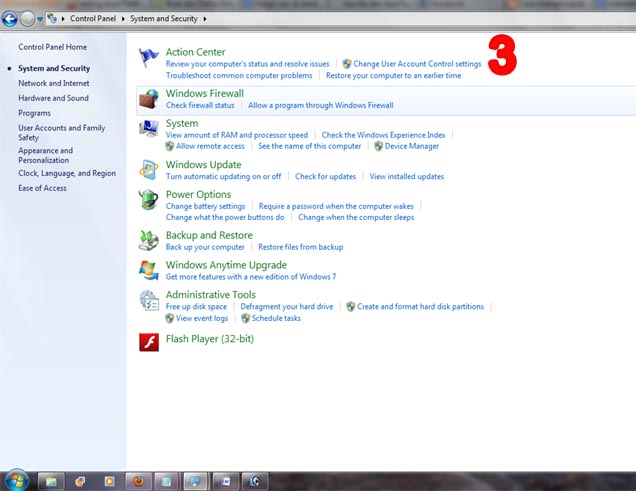This screenshot has height=491, width=636.
Task: Open the Action Center heading
Action: pos(196,52)
